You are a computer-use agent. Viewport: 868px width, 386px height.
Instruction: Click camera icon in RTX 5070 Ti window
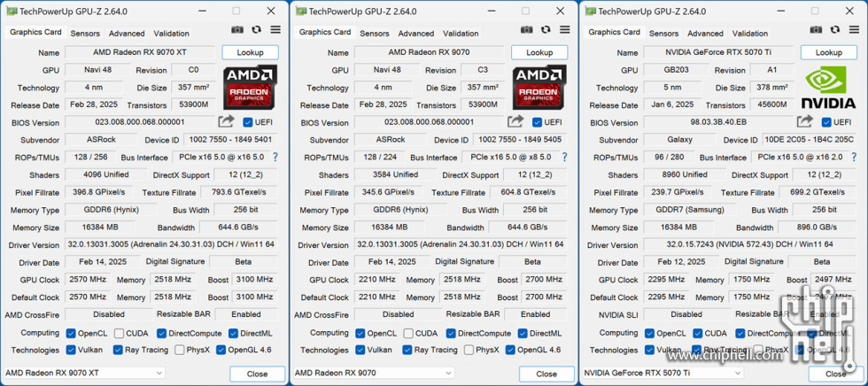coord(816,30)
